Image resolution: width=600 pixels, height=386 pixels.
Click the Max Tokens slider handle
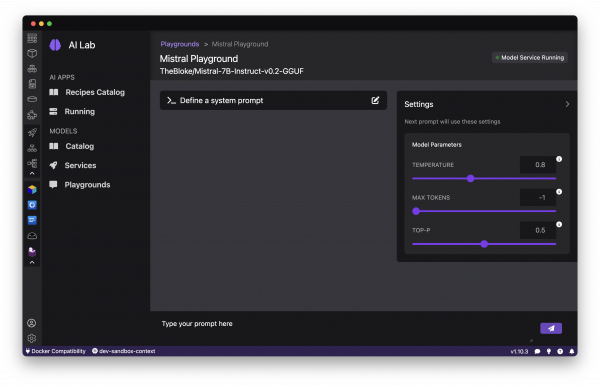(x=416, y=211)
